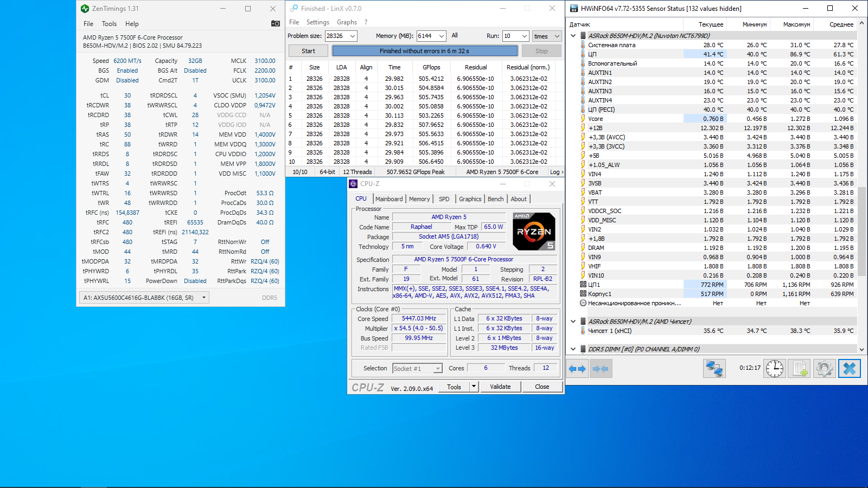Open HWiNFO sensor settings gear icon
The image size is (868, 488).
[x=824, y=369]
